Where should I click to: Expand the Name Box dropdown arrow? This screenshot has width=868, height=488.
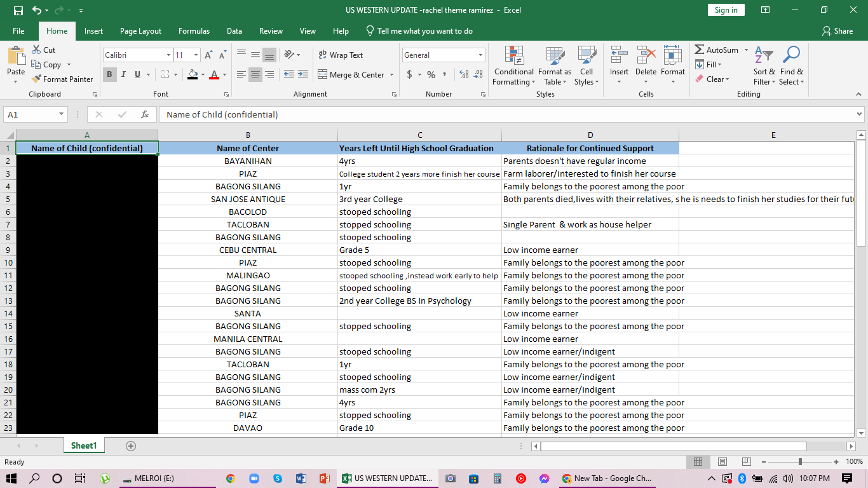click(x=62, y=115)
